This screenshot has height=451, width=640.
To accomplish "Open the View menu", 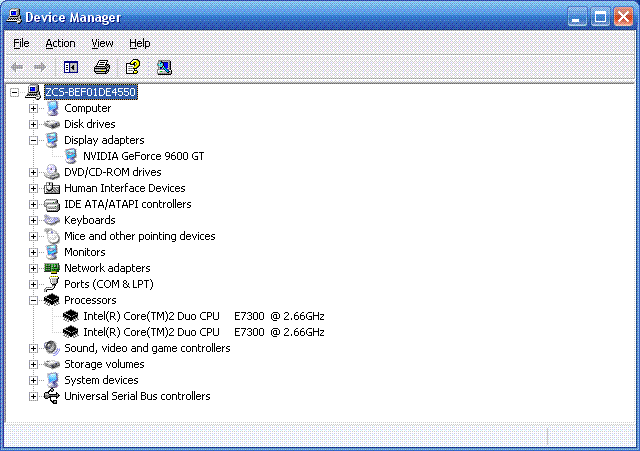I will click(102, 43).
